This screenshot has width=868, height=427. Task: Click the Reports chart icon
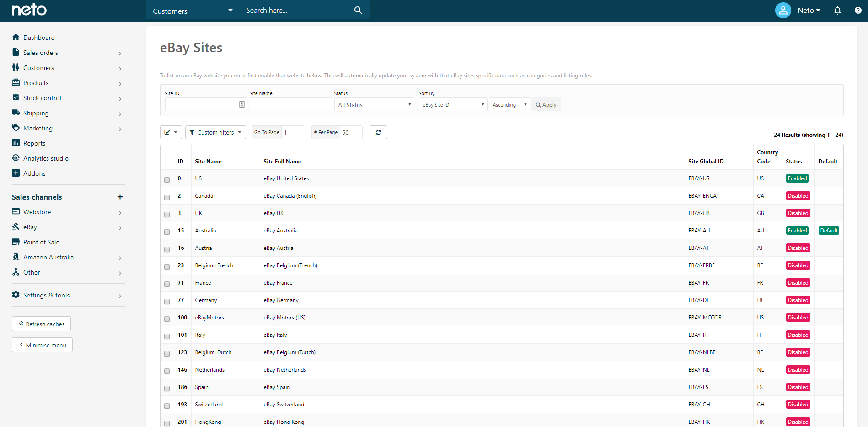click(16, 143)
